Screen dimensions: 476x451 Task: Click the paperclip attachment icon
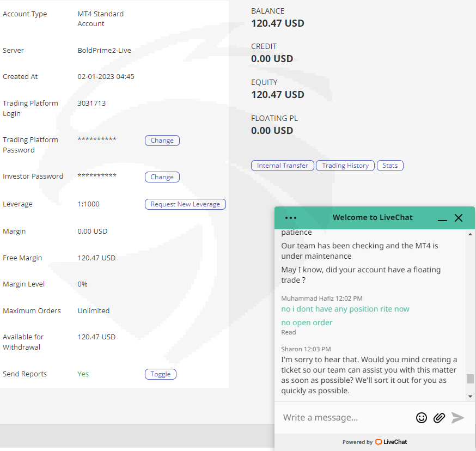439,418
